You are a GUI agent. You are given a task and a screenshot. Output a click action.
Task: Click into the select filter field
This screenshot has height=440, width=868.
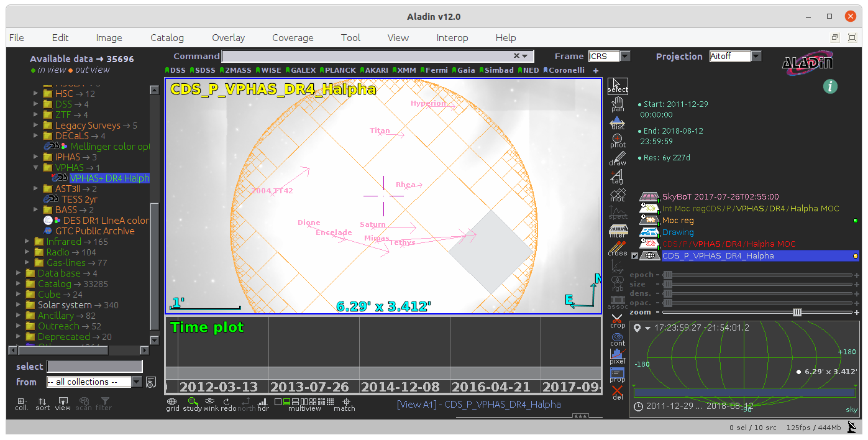coord(94,367)
